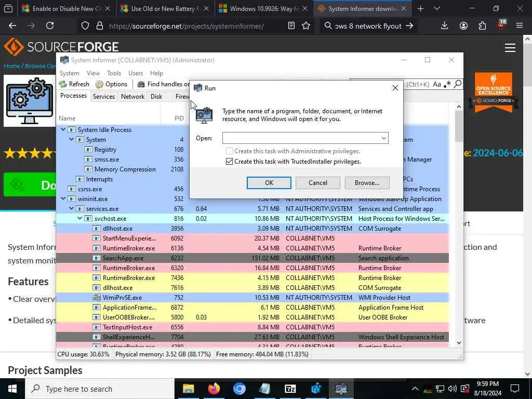
Task: Open System Informer taskbar icon
Action: [341, 389]
